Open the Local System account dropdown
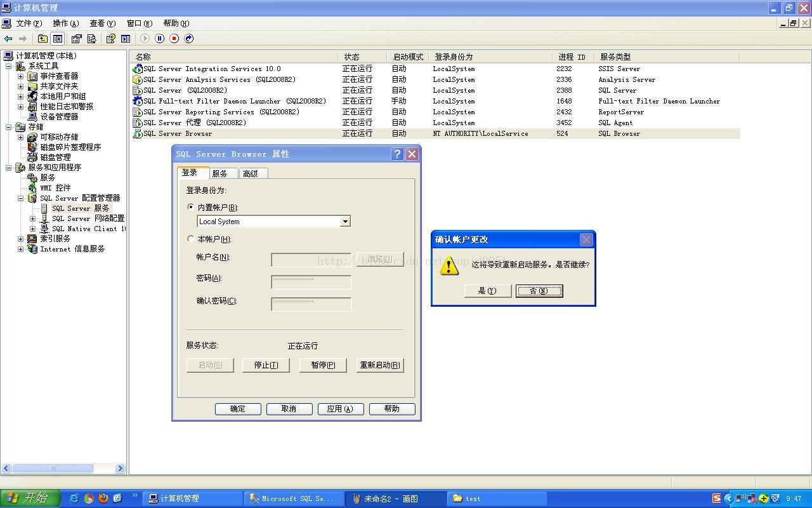Screen dimensions: 812x508 [x=345, y=222]
